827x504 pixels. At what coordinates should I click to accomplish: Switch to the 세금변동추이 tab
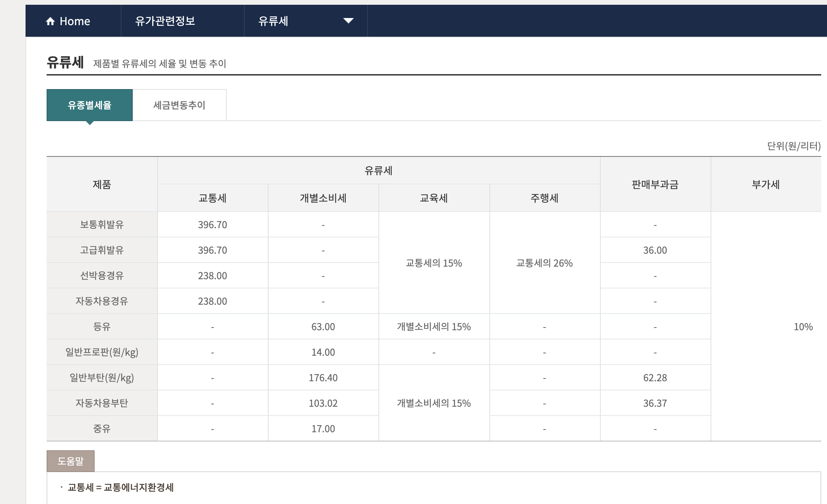pos(179,105)
